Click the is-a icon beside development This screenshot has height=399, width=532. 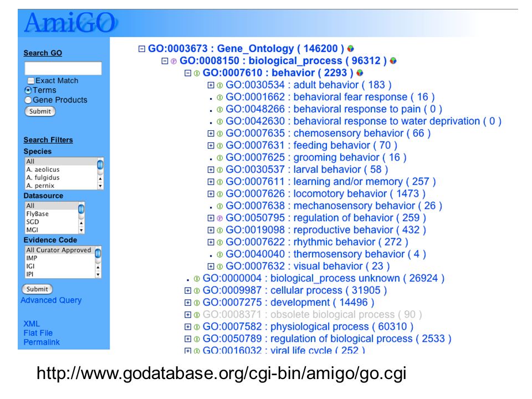197,303
